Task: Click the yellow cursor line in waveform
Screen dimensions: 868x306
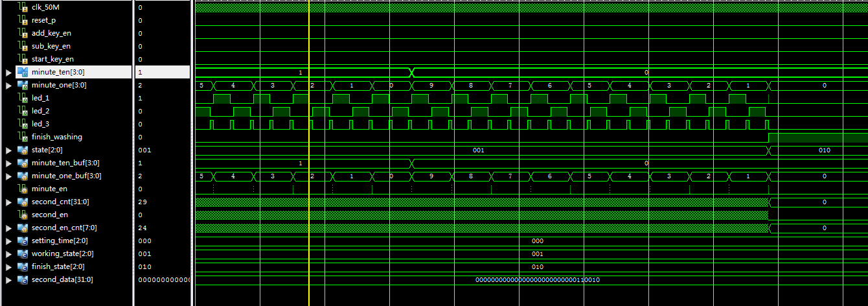Action: coord(309,162)
